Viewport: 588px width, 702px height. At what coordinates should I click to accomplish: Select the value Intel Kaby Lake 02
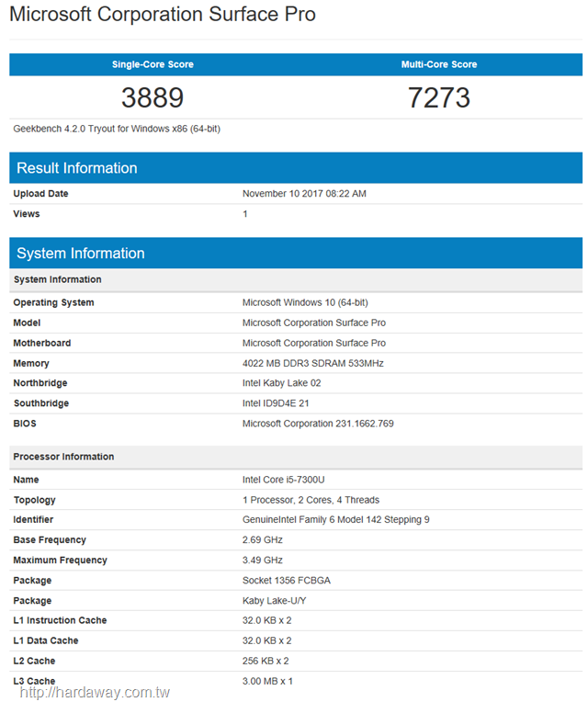click(x=282, y=383)
